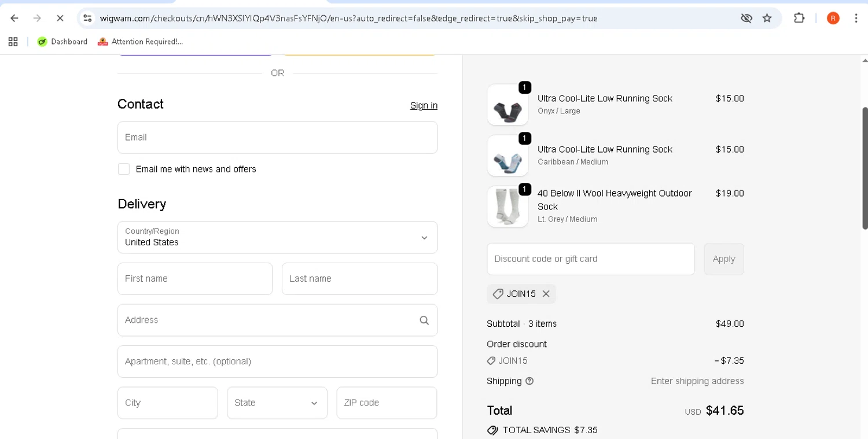Open the Chrome profile avatar
Screen dimensions: 868x439
(833, 18)
